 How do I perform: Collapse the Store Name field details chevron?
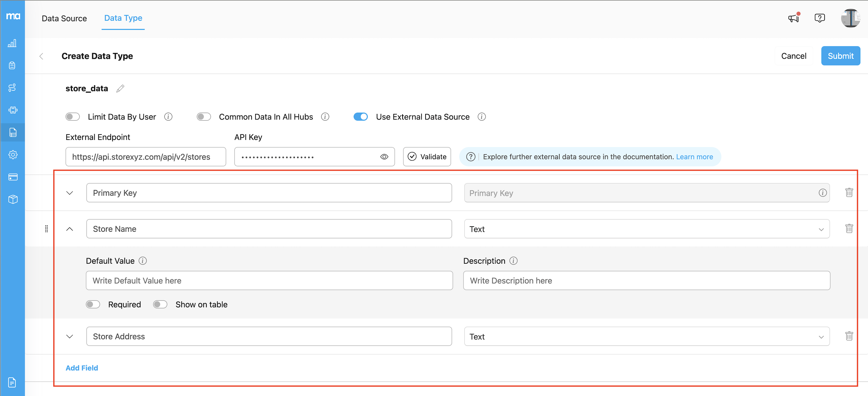tap(70, 229)
